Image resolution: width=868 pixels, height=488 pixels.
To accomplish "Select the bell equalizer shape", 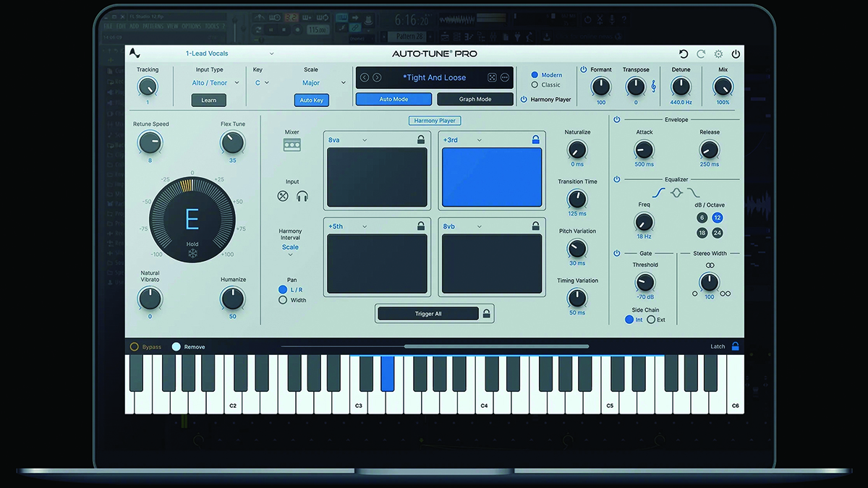I will (x=676, y=193).
